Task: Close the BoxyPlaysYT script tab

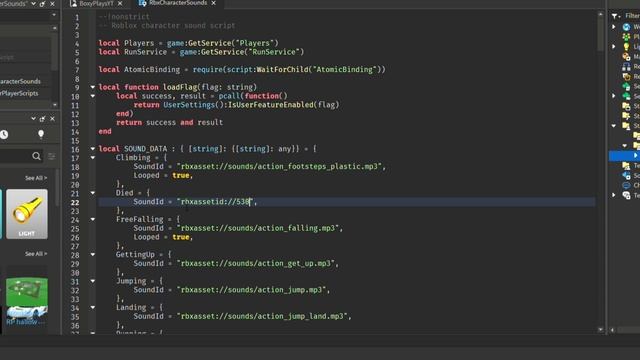Action: [120, 3]
